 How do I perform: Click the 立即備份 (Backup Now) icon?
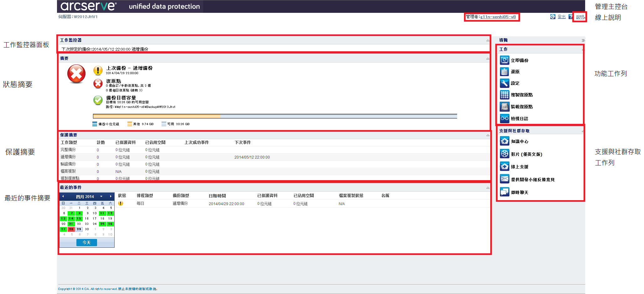[x=504, y=60]
